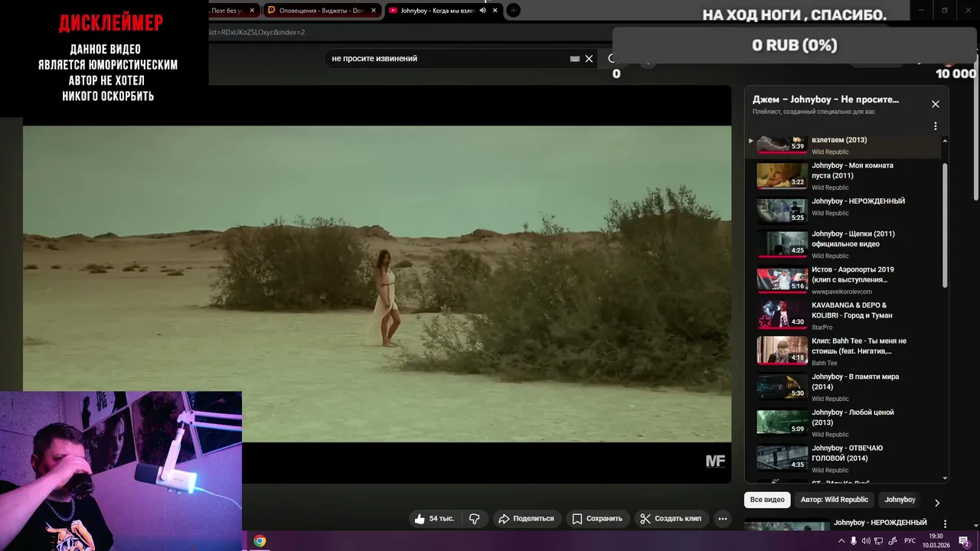
Task: Open Bahh Tee - Ты меня не стоишь clip
Action: click(x=858, y=346)
